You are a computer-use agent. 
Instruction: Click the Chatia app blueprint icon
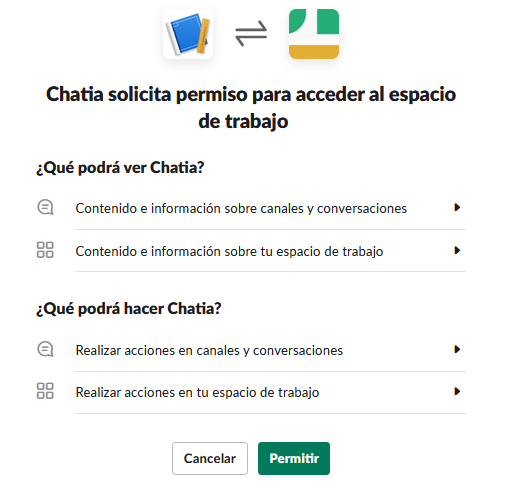coord(188,34)
